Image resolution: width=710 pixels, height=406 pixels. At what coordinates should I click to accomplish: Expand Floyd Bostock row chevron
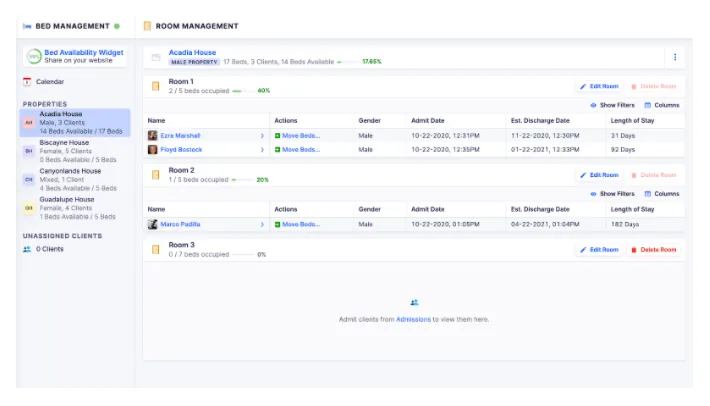pyautogui.click(x=262, y=149)
